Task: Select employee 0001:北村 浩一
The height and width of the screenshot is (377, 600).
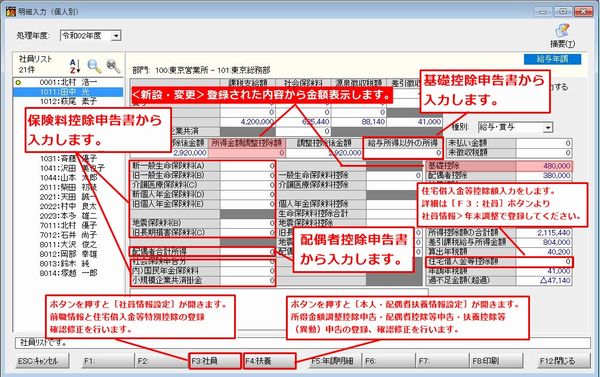Action: point(68,82)
